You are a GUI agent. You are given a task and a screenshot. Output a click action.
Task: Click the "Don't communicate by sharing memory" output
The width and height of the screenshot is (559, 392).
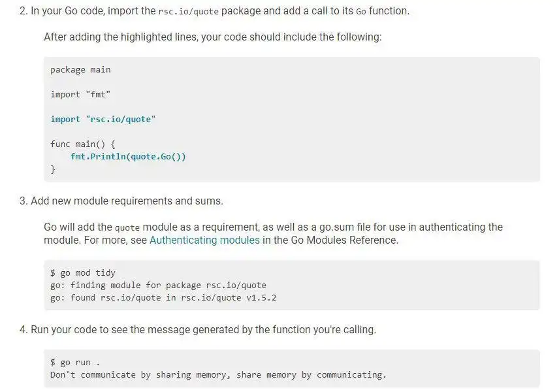click(x=218, y=374)
